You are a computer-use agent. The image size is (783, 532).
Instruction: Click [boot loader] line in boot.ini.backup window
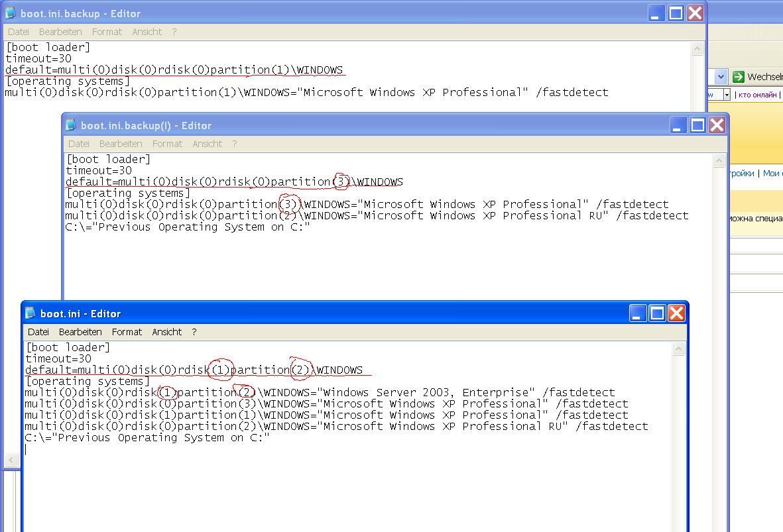[48, 48]
